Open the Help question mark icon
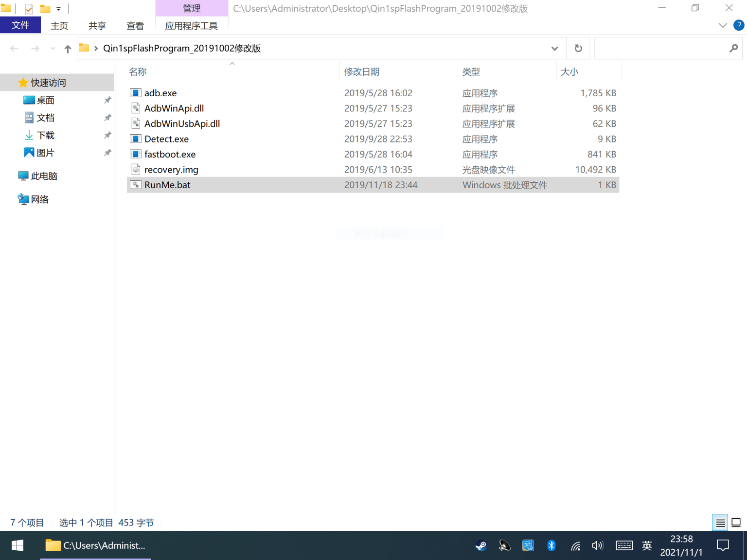Image resolution: width=747 pixels, height=560 pixels. click(738, 25)
